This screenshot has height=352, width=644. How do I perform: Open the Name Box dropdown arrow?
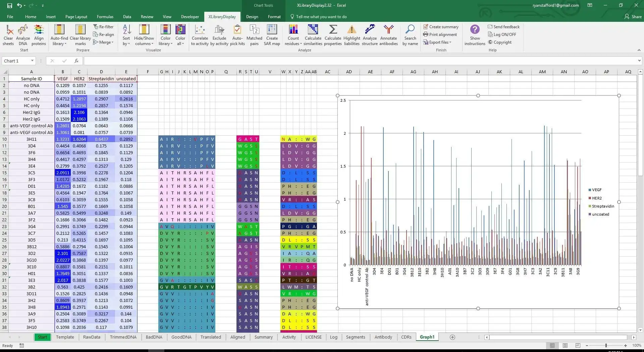coord(32,61)
